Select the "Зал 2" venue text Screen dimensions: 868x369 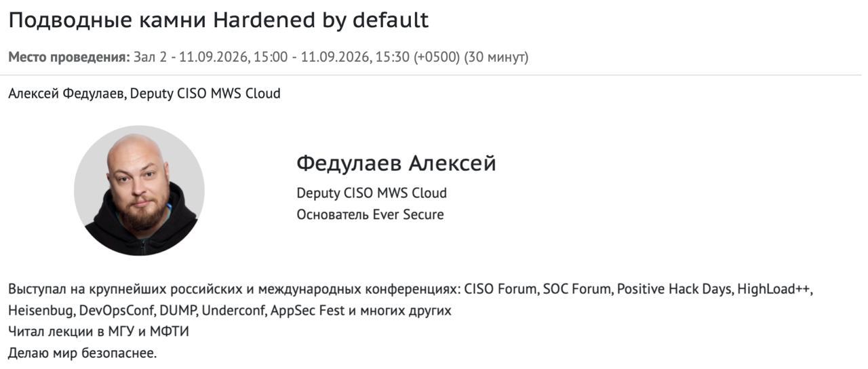(x=150, y=57)
